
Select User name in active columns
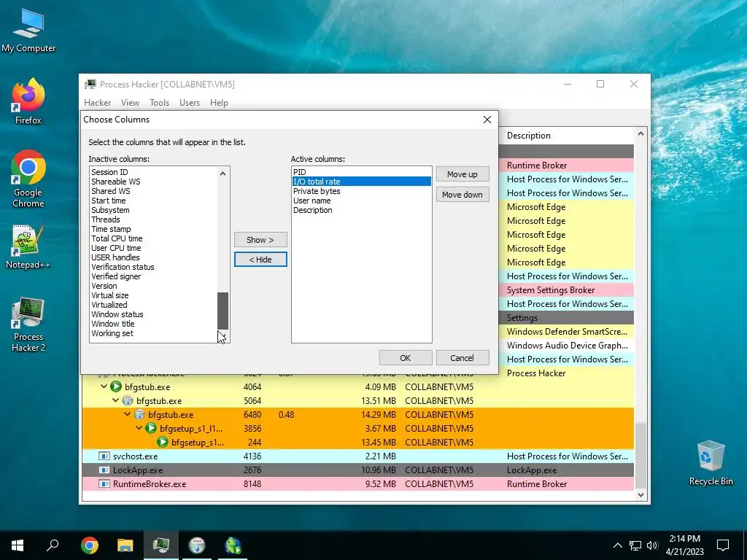coord(361,201)
